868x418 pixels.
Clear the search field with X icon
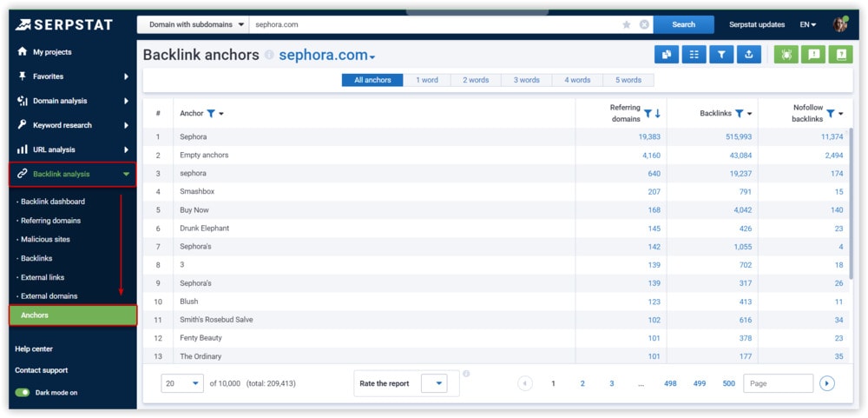click(x=644, y=24)
